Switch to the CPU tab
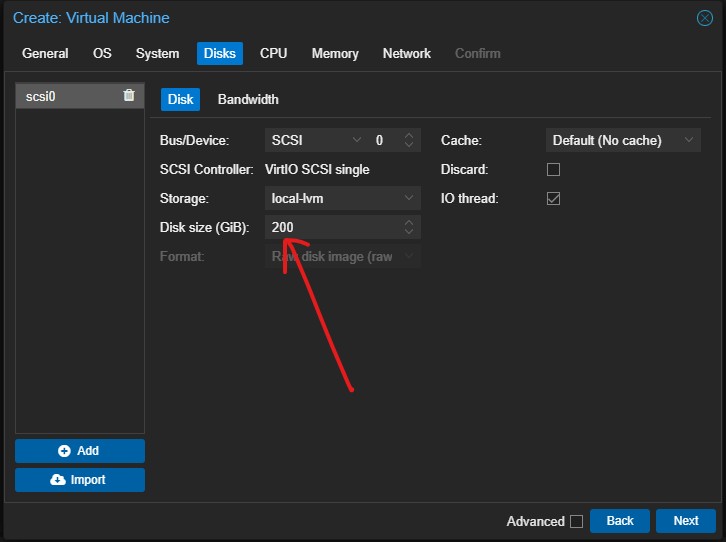 coord(273,54)
